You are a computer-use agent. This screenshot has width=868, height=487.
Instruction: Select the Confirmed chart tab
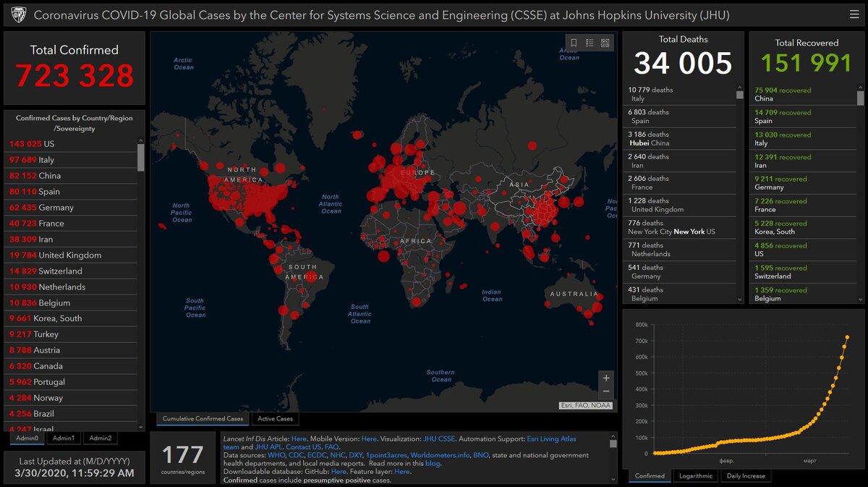pyautogui.click(x=650, y=475)
